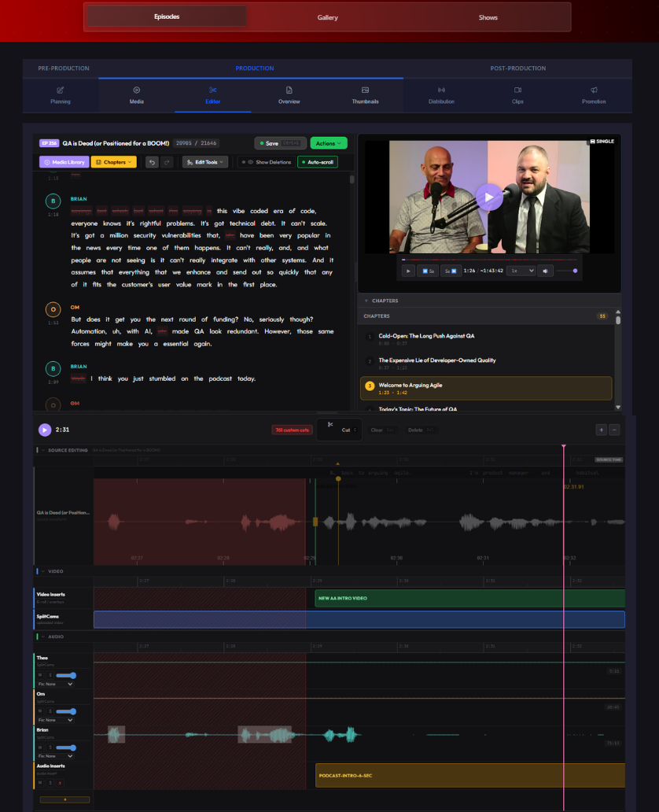This screenshot has width=659, height=812.
Task: Switch to the Gallery tab
Action: pyautogui.click(x=328, y=17)
